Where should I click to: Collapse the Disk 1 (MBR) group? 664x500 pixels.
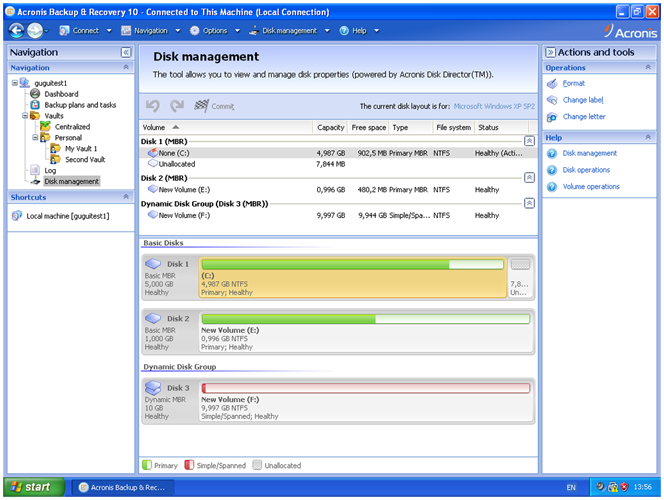click(529, 141)
